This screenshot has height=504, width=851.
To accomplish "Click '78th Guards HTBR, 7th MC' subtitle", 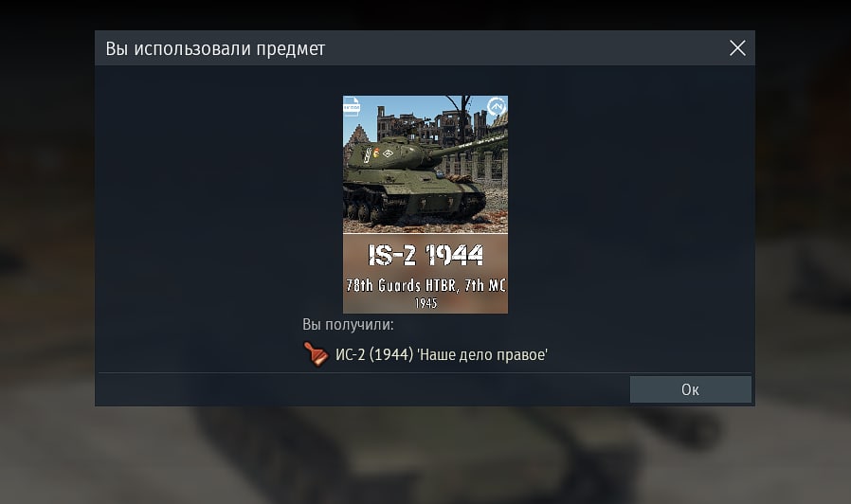I will (425, 285).
